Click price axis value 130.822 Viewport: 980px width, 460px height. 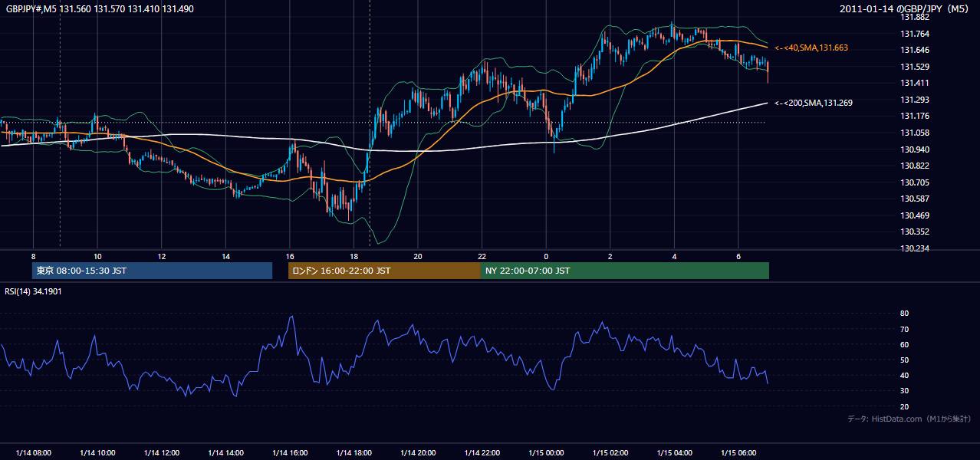point(914,166)
